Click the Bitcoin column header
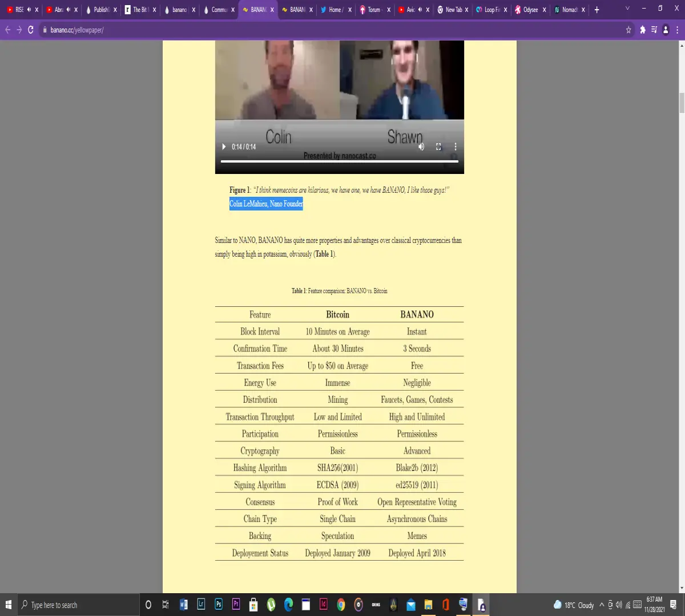 [337, 314]
